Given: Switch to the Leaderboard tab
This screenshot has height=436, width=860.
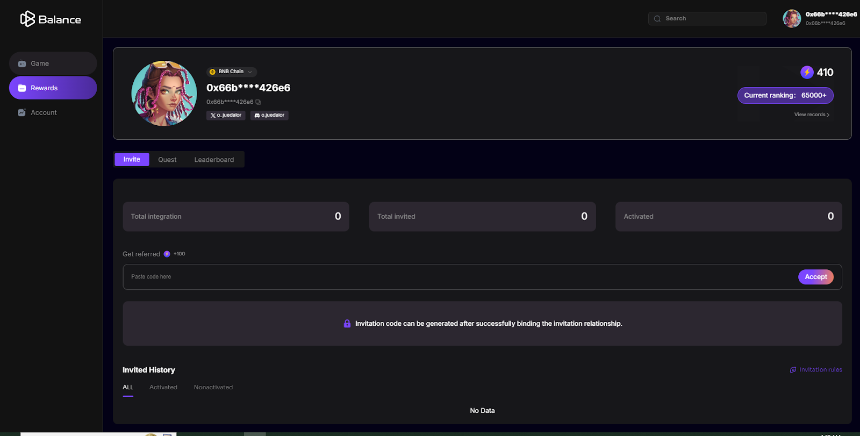Looking at the screenshot, I should tap(214, 160).
